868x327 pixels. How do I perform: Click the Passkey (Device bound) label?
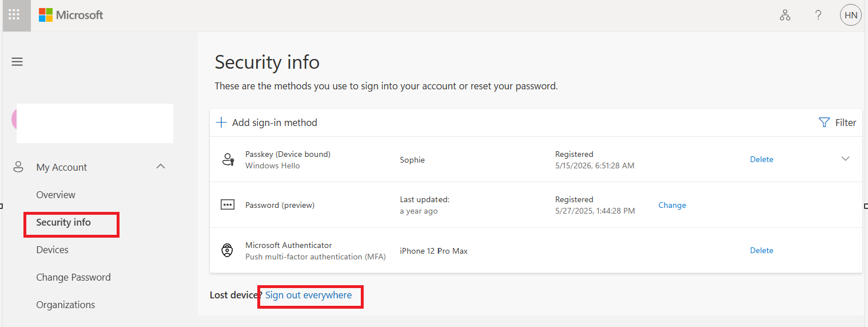click(288, 154)
